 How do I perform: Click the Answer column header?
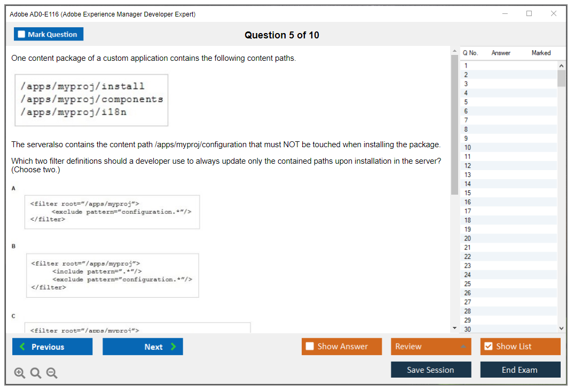[x=501, y=53]
